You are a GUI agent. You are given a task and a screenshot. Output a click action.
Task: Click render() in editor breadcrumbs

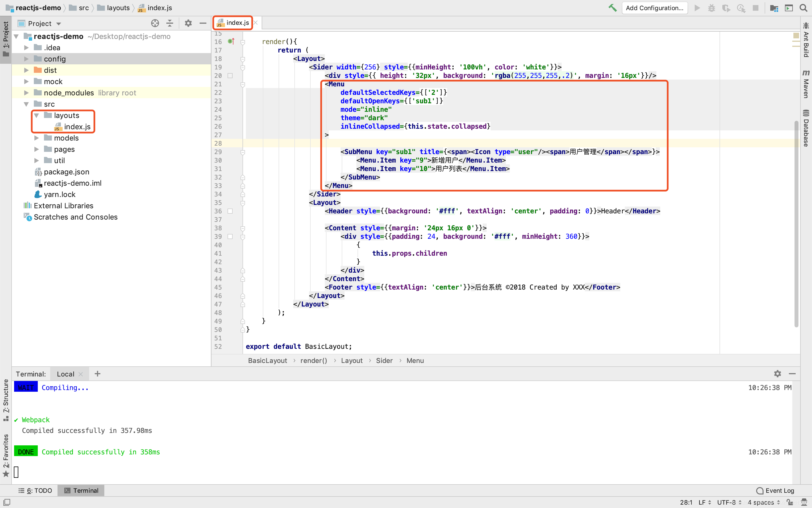314,360
